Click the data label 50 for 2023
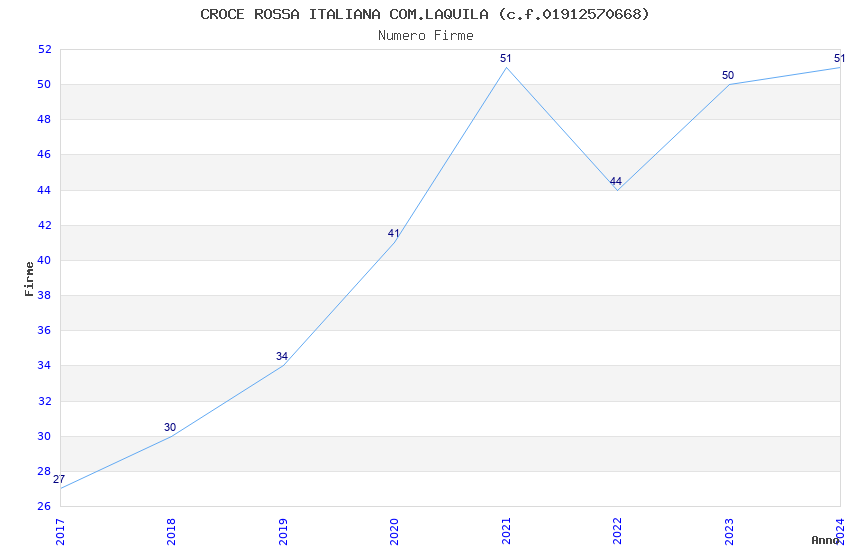The width and height of the screenshot is (850, 550). point(728,76)
